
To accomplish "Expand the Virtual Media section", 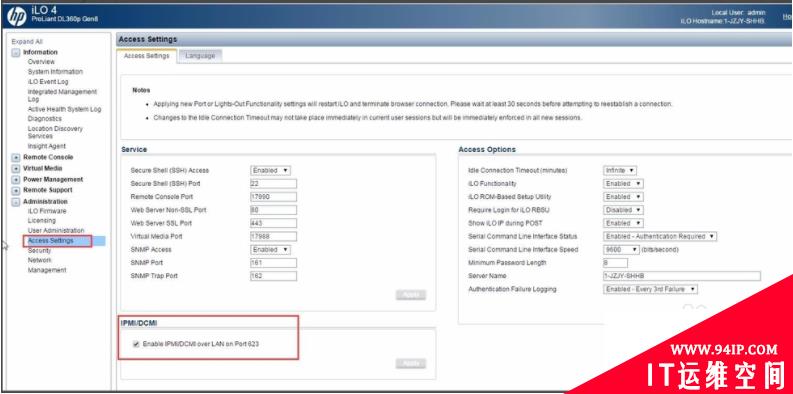I will pyautogui.click(x=16, y=168).
